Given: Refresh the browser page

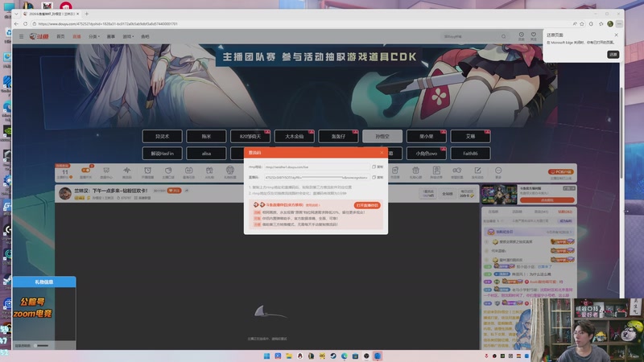Looking at the screenshot, I should pyautogui.click(x=26, y=24).
